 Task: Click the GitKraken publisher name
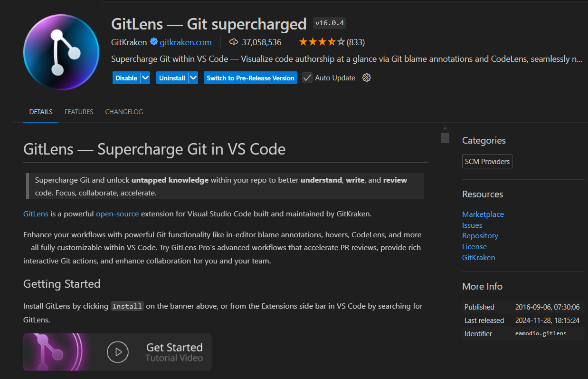point(129,42)
